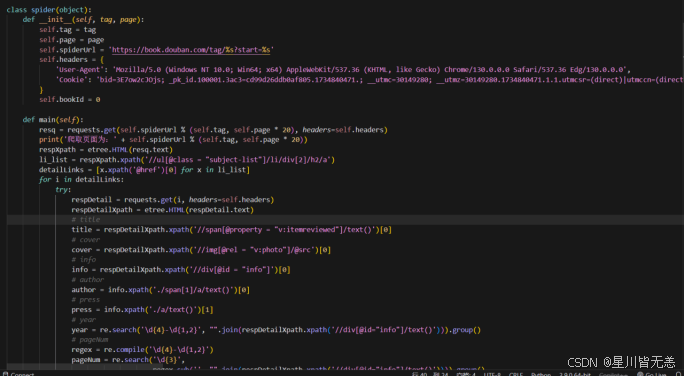
Task: Click the 'year = re.search' line
Action: point(277,330)
